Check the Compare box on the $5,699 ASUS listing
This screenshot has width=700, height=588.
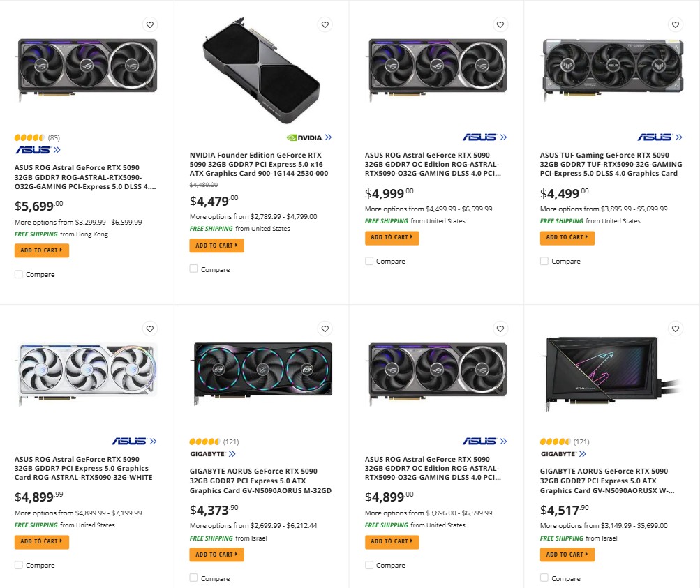pyautogui.click(x=19, y=274)
